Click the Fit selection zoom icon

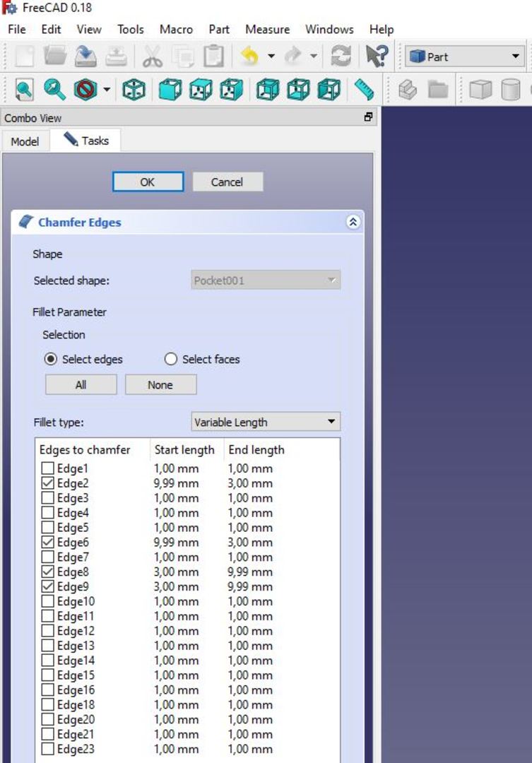(x=54, y=90)
